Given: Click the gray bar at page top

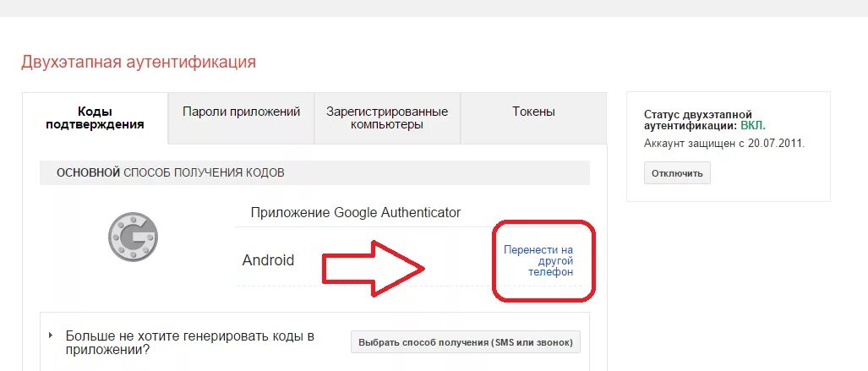Looking at the screenshot, I should click(434, 8).
